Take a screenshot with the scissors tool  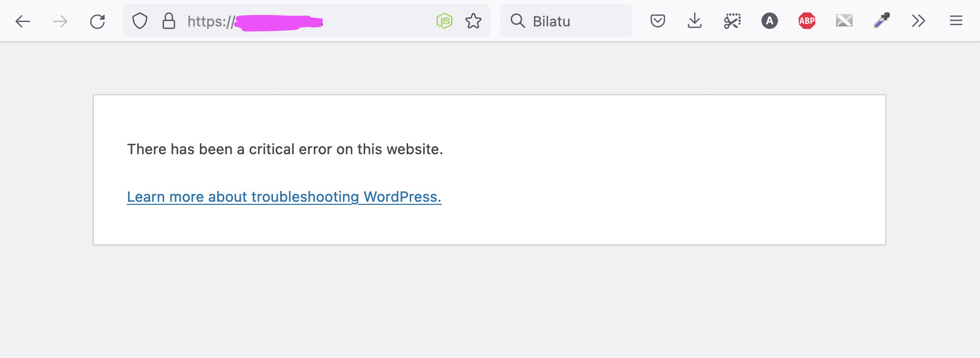pyautogui.click(x=732, y=21)
